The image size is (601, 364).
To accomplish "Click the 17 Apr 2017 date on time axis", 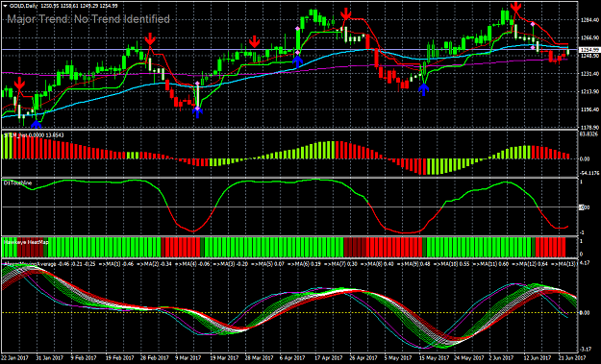I will pos(330,358).
